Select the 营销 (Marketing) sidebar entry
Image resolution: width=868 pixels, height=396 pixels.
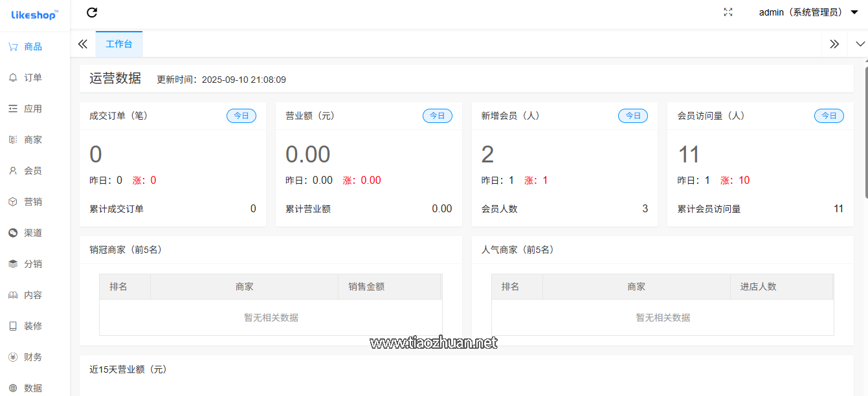point(32,201)
